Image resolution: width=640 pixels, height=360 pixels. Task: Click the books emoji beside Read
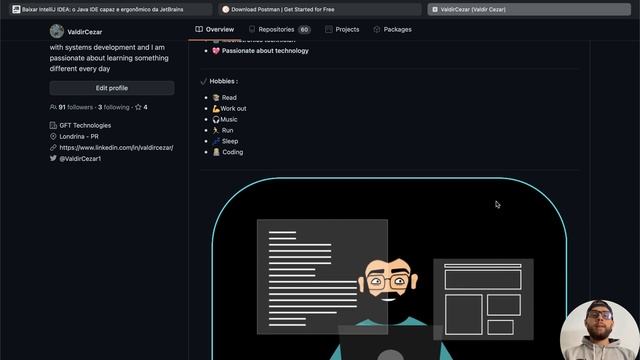(216, 98)
